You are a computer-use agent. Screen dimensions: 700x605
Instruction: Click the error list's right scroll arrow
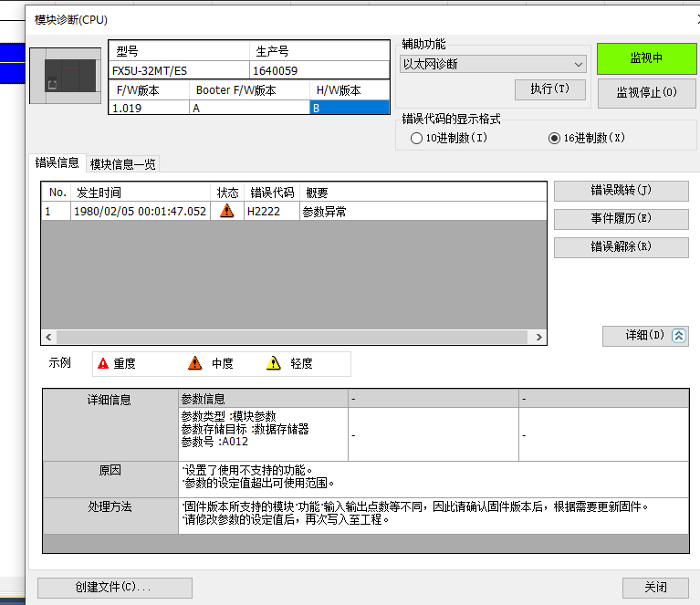point(539,338)
